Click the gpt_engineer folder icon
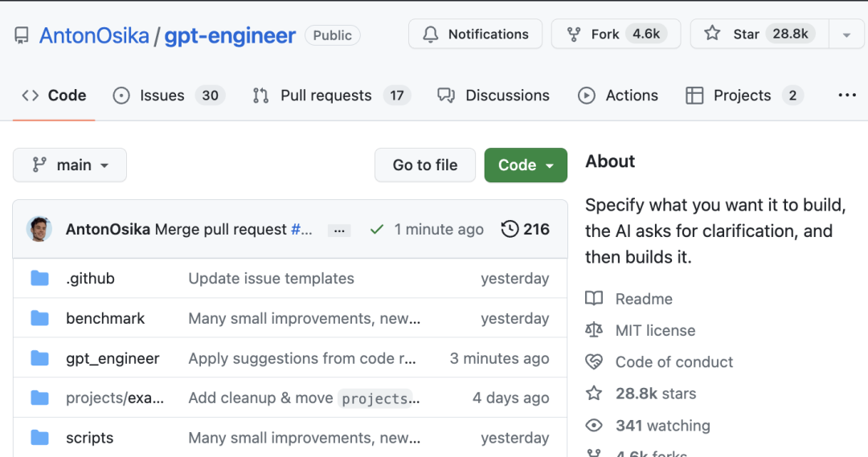Viewport: 868px width, 457px height. coord(40,358)
